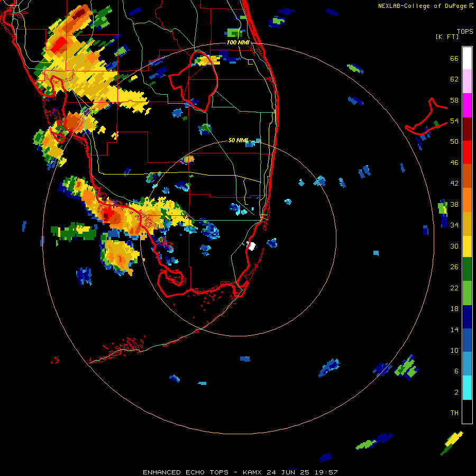
Task: Click the navy blue legend swatch
Action: pyautogui.click(x=467, y=317)
